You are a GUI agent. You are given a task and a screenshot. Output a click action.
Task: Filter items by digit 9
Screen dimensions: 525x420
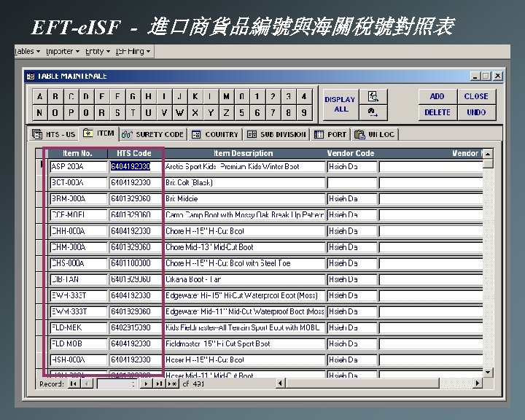(304, 113)
